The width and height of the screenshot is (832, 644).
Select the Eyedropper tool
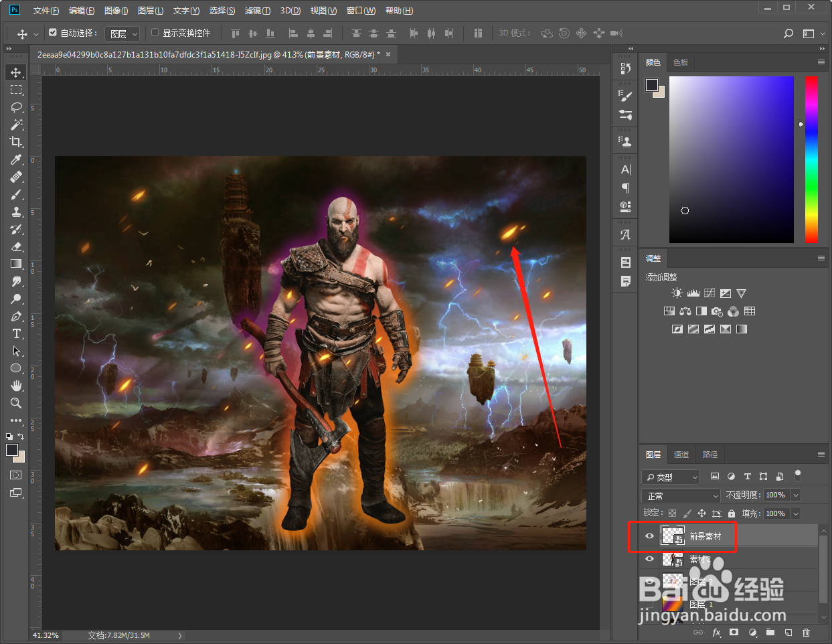16,159
